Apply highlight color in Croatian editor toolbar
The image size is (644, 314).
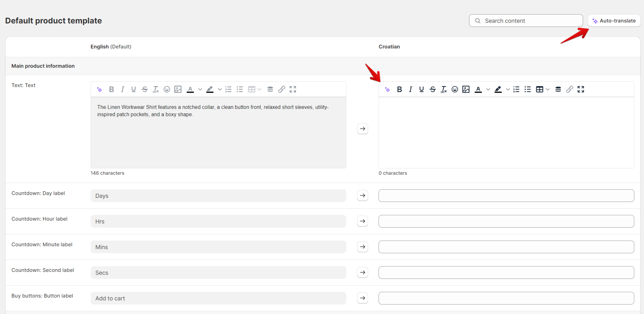click(498, 90)
